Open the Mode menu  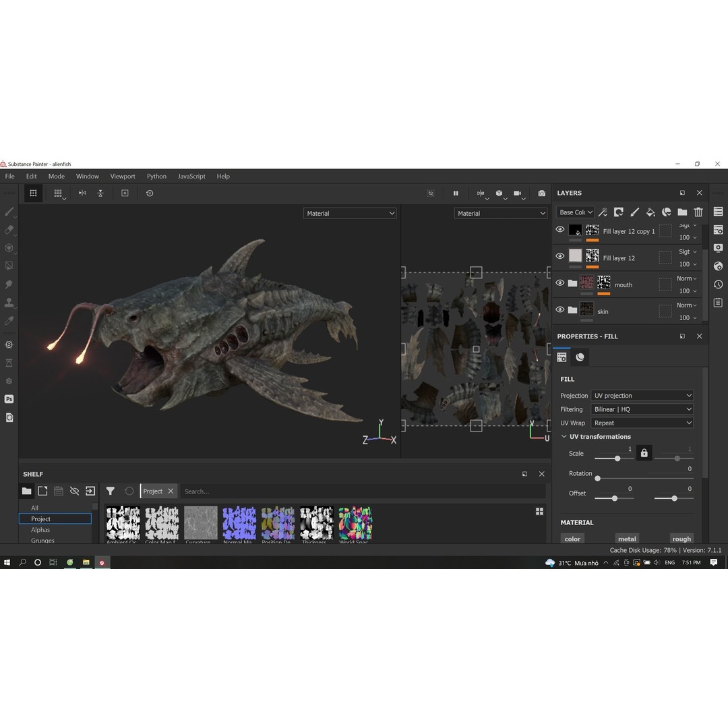point(56,176)
